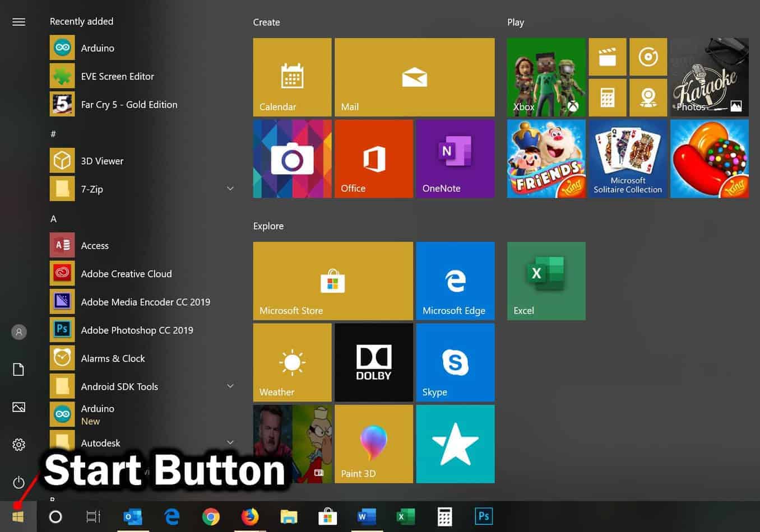Open the Photos tile with Karaoke image
Screen dimensions: 760x532
[710, 77]
